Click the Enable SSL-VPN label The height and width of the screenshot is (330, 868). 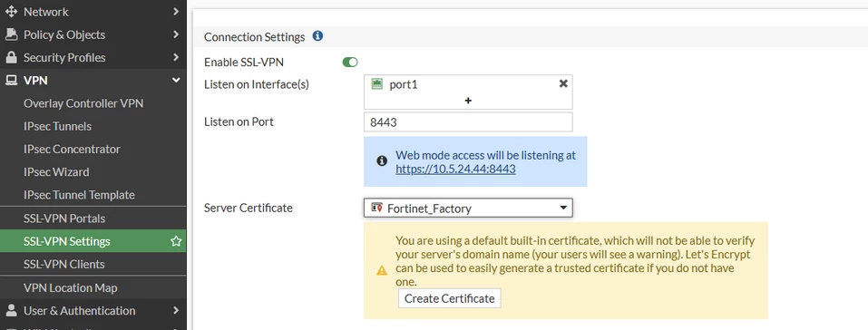[244, 63]
